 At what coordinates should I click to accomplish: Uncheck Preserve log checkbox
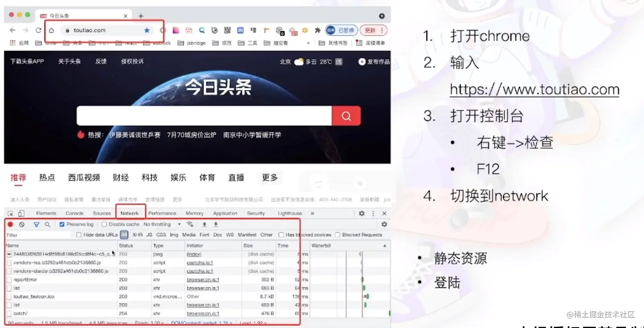pyautogui.click(x=62, y=224)
